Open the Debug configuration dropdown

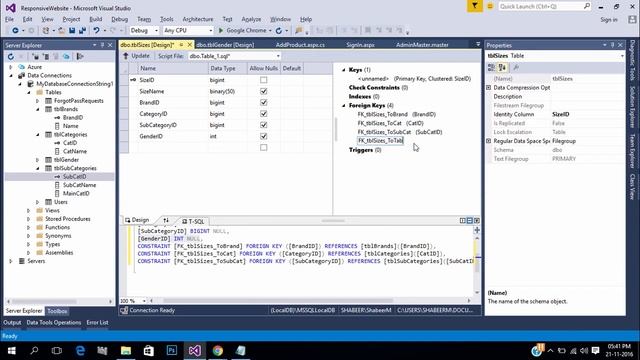click(144, 31)
